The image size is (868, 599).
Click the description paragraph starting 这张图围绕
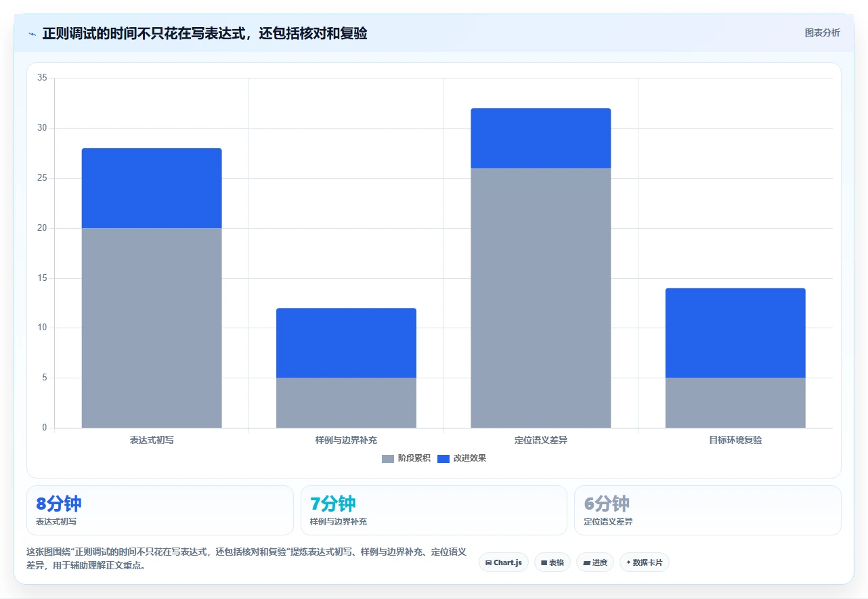tap(246, 558)
